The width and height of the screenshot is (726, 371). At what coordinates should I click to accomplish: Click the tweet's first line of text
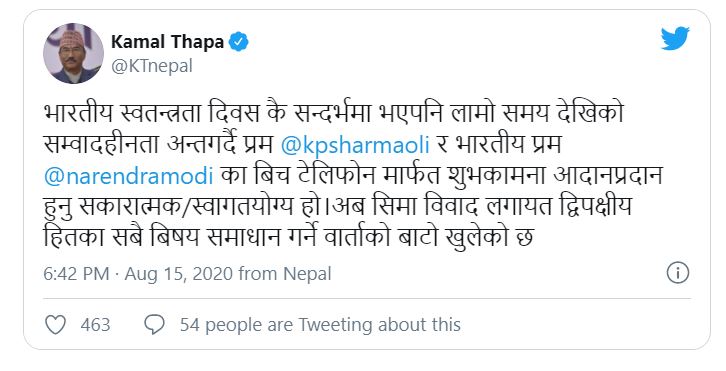point(334,113)
